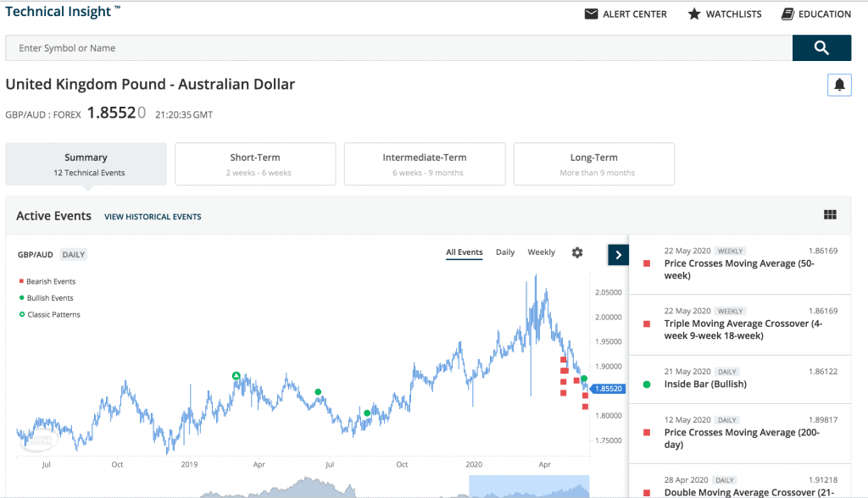Toggle Bullish Events legend item
The width and height of the screenshot is (868, 498).
(x=46, y=297)
